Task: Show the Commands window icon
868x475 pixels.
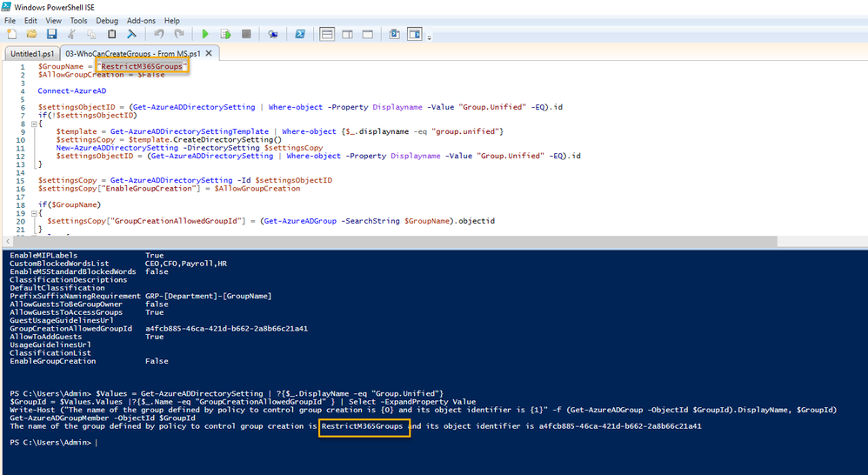Action: tap(395, 34)
